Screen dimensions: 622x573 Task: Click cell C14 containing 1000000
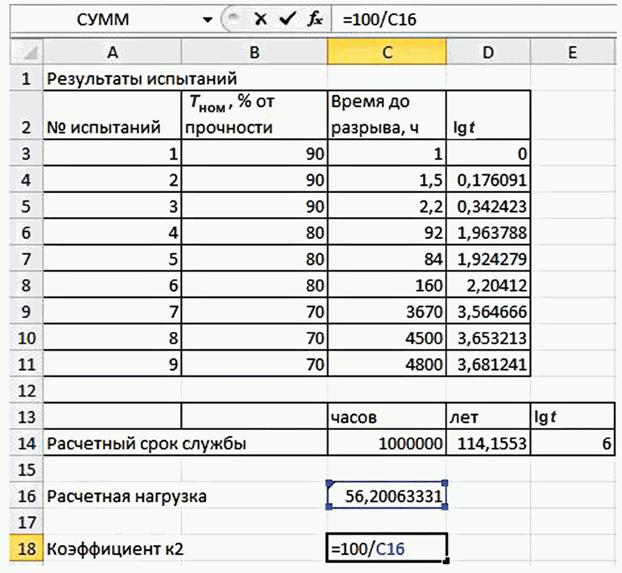pos(386,442)
